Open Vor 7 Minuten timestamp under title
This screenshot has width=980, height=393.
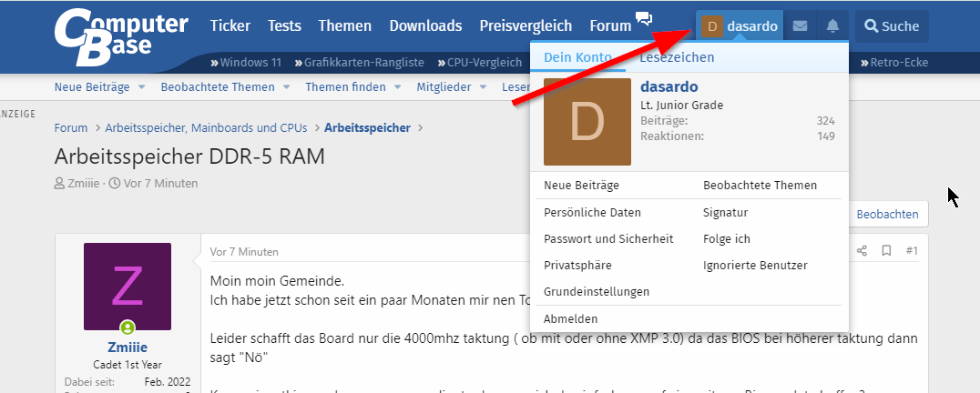click(x=160, y=184)
